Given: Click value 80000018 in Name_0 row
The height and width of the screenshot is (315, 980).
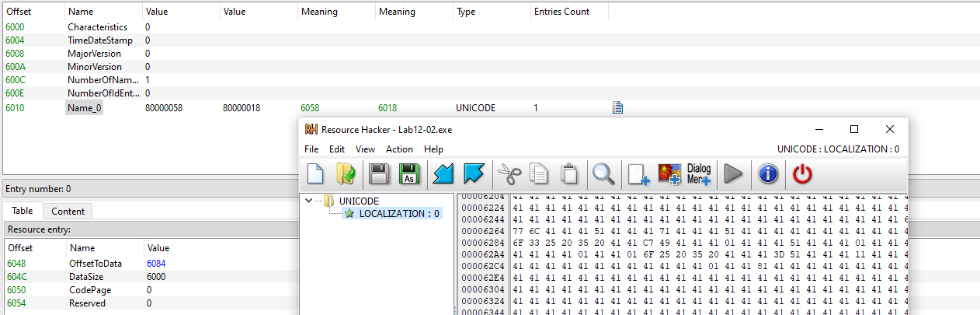Looking at the screenshot, I should tap(242, 108).
